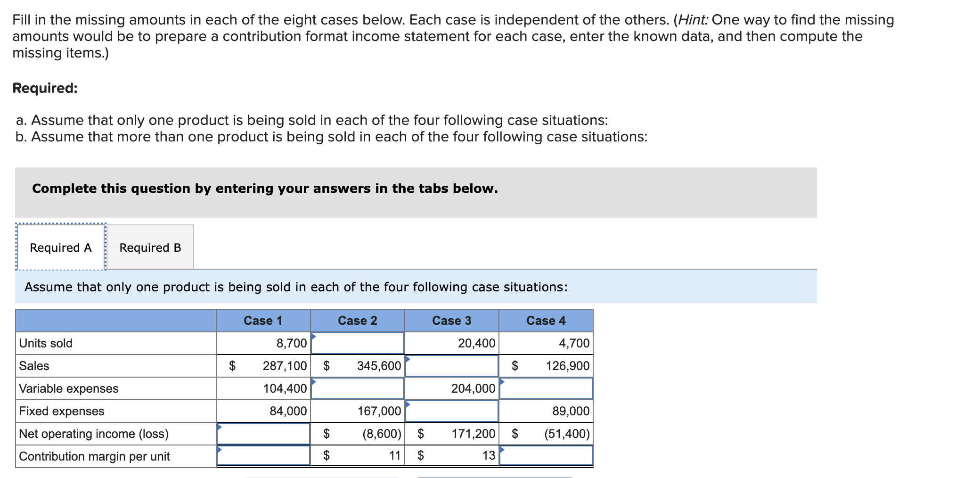Click the Variable expenses input for Case 4
The image size is (980, 478).
tap(546, 388)
